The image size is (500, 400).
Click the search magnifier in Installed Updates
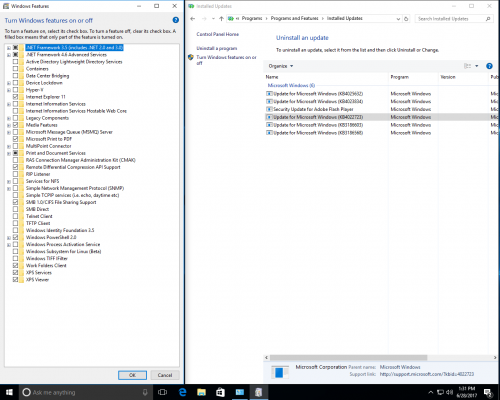pyautogui.click(x=488, y=19)
